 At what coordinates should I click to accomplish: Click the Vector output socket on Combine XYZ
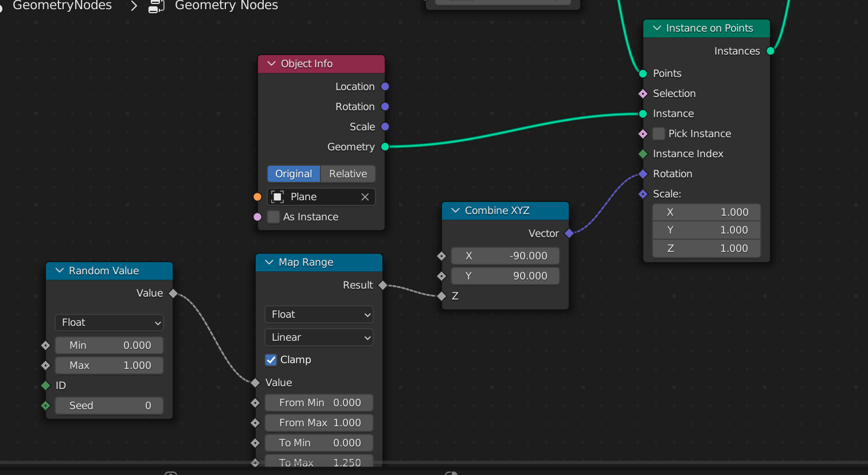[569, 233]
